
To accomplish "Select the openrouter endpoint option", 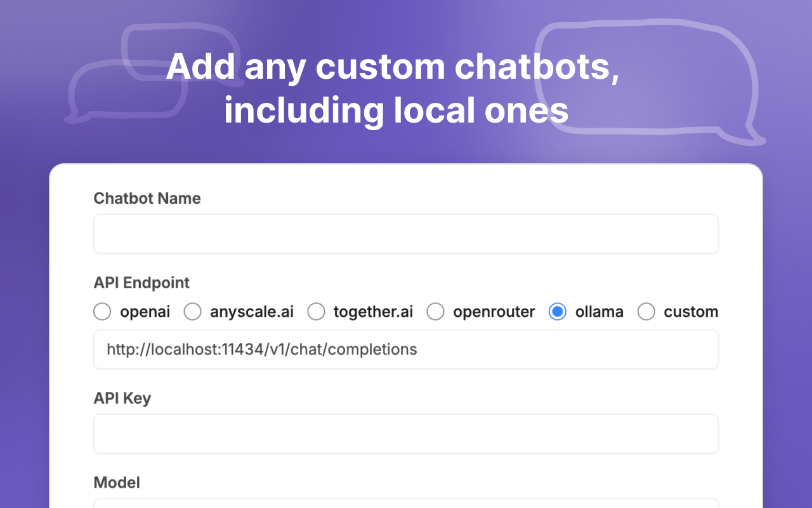I will coord(436,312).
